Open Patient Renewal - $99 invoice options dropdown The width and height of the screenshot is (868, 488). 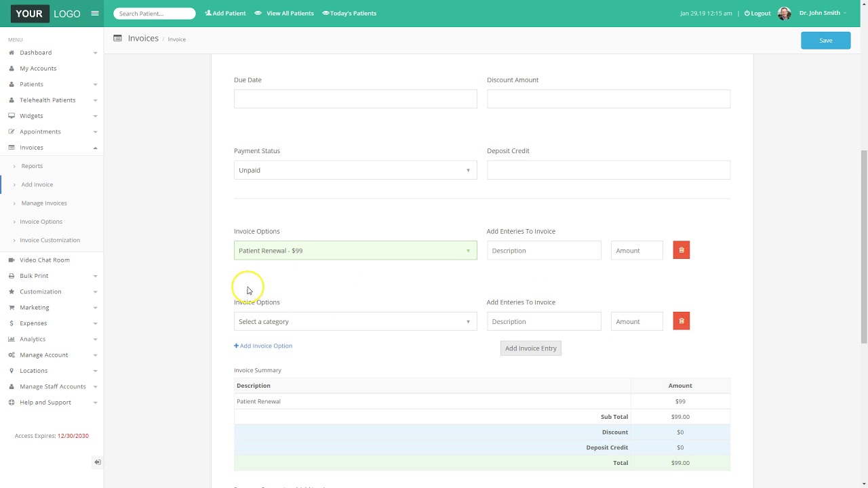(x=355, y=251)
